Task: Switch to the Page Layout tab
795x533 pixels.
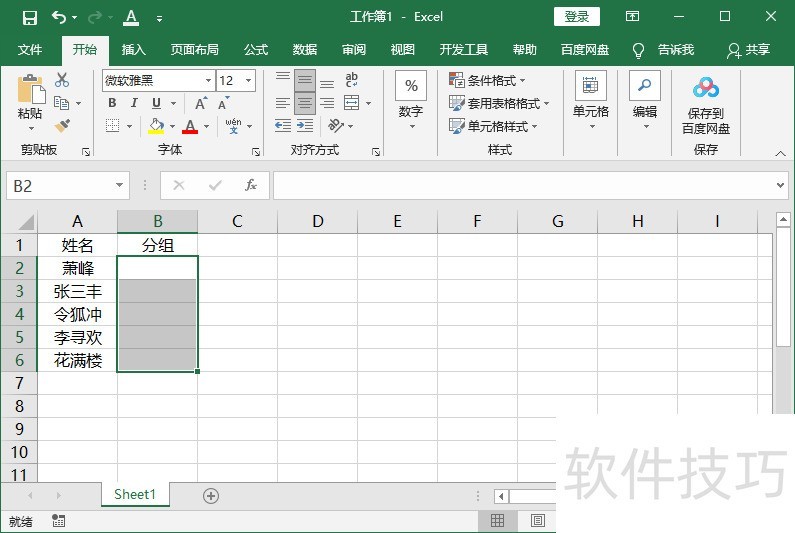Action: [x=195, y=50]
